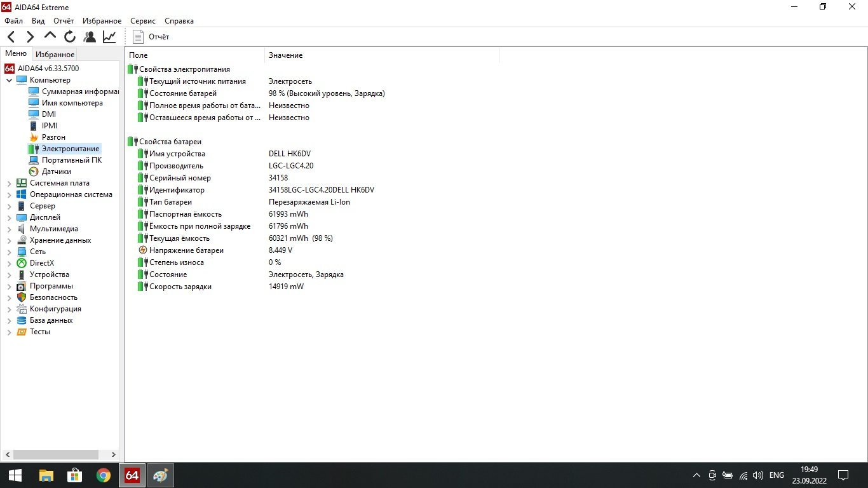
Task: Select the Текущий источник питания row
Action: (x=224, y=81)
